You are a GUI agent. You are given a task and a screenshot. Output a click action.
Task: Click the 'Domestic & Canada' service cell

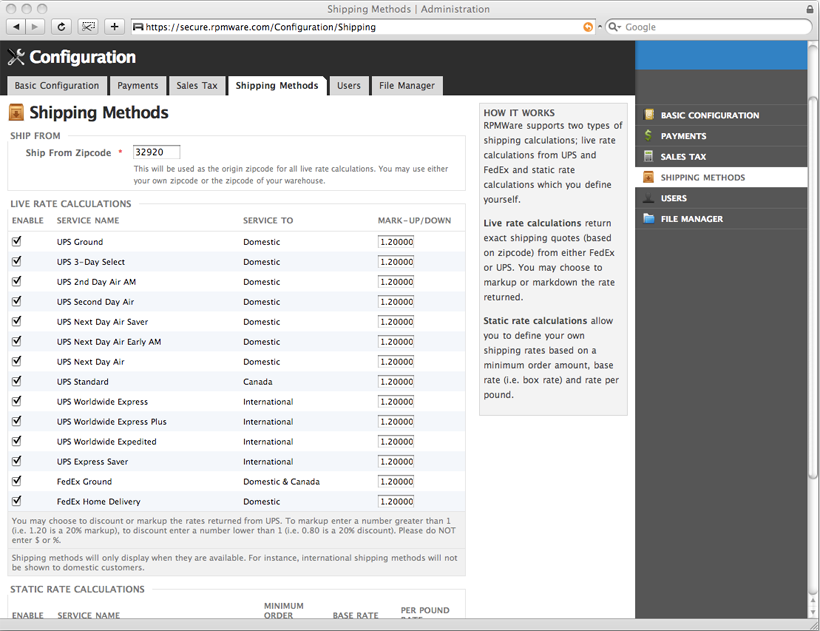coord(281,481)
